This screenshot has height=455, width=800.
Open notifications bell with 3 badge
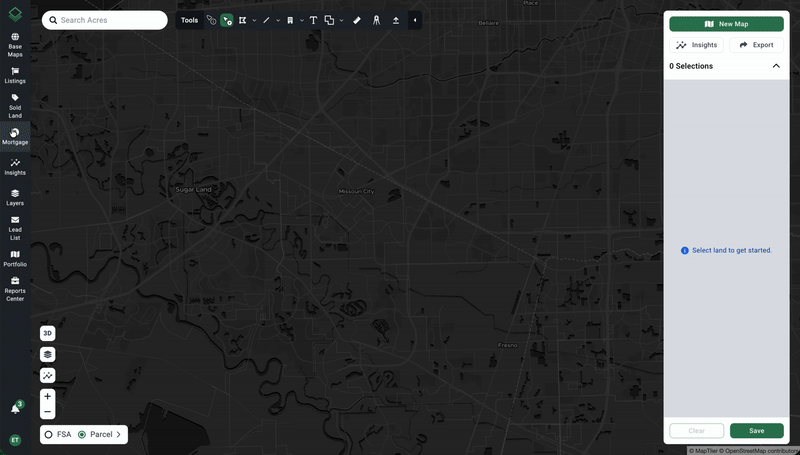point(15,408)
